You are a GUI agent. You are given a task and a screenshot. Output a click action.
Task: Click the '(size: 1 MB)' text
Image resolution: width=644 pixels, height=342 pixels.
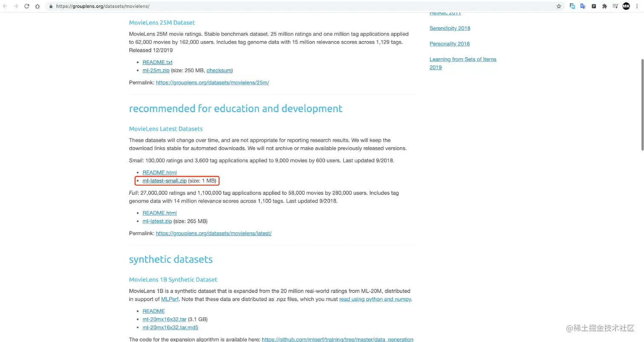pyautogui.click(x=202, y=181)
